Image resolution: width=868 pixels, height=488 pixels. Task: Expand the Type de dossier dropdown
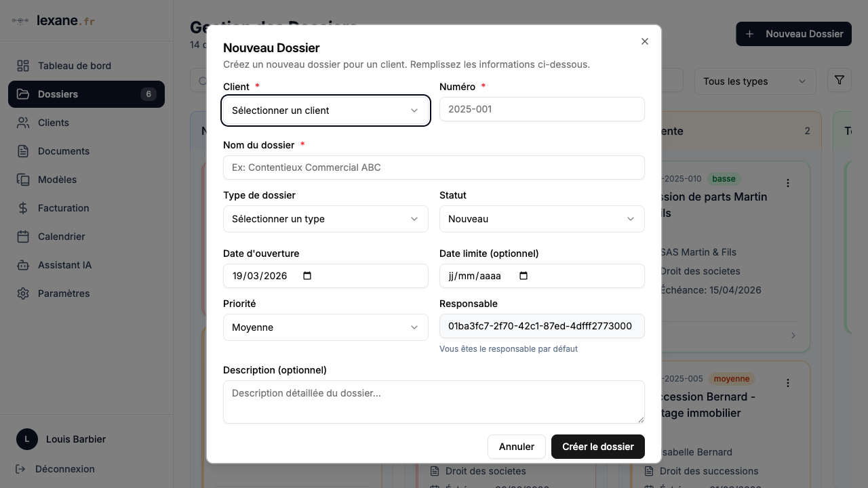[x=325, y=219]
